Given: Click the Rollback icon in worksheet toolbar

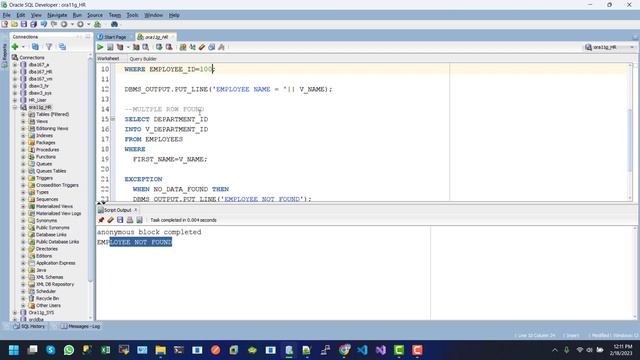Looking at the screenshot, I should click(169, 47).
